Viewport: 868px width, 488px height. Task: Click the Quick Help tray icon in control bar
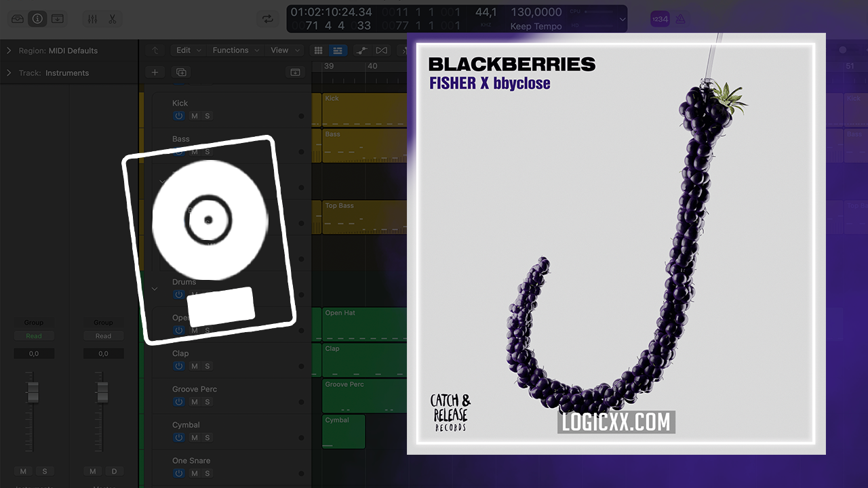58,19
